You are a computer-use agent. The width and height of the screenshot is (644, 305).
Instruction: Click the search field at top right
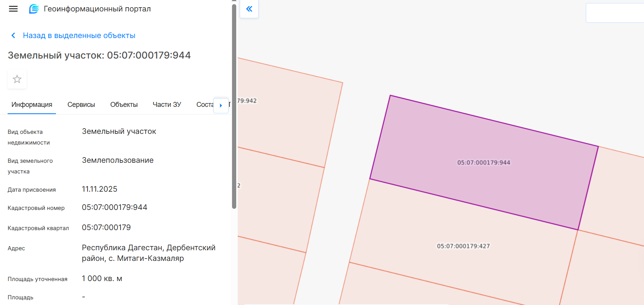(x=614, y=13)
